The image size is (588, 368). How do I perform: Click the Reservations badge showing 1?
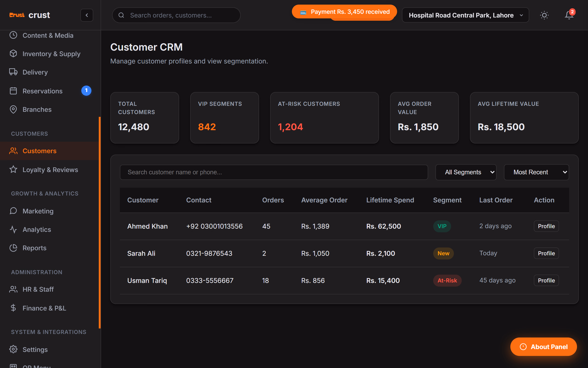coord(86,91)
